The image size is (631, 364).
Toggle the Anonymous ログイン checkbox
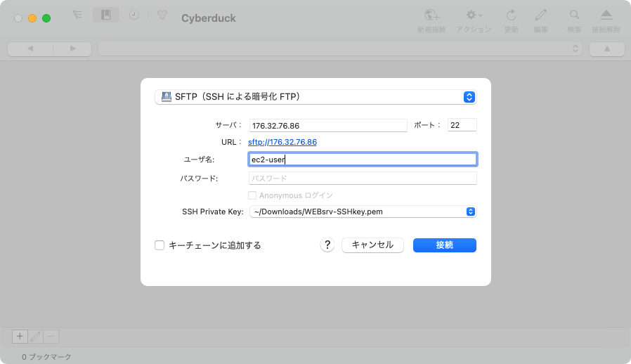tap(252, 195)
